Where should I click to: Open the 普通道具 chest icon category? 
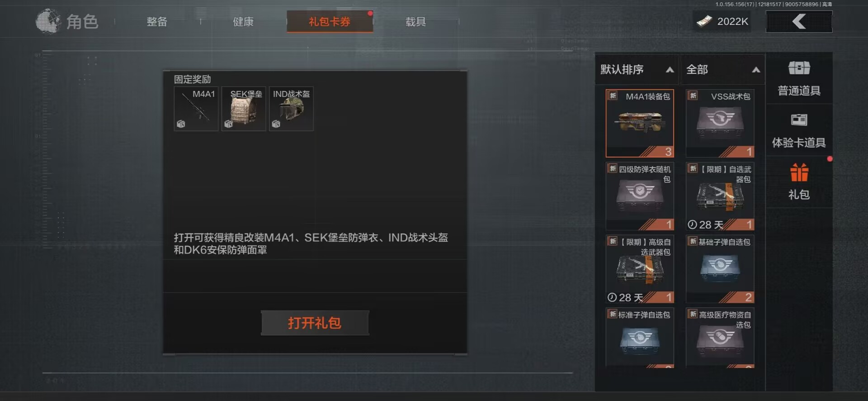[799, 68]
